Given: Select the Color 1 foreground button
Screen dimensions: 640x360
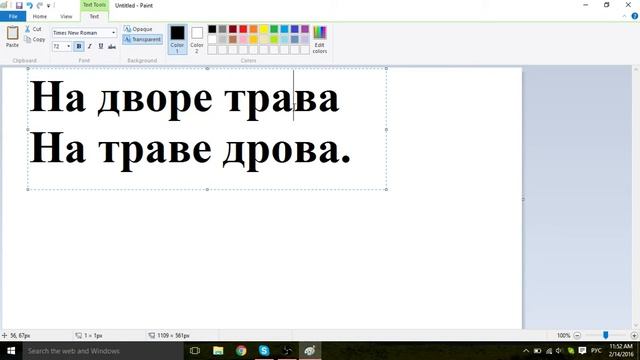Looking at the screenshot, I should 177,39.
